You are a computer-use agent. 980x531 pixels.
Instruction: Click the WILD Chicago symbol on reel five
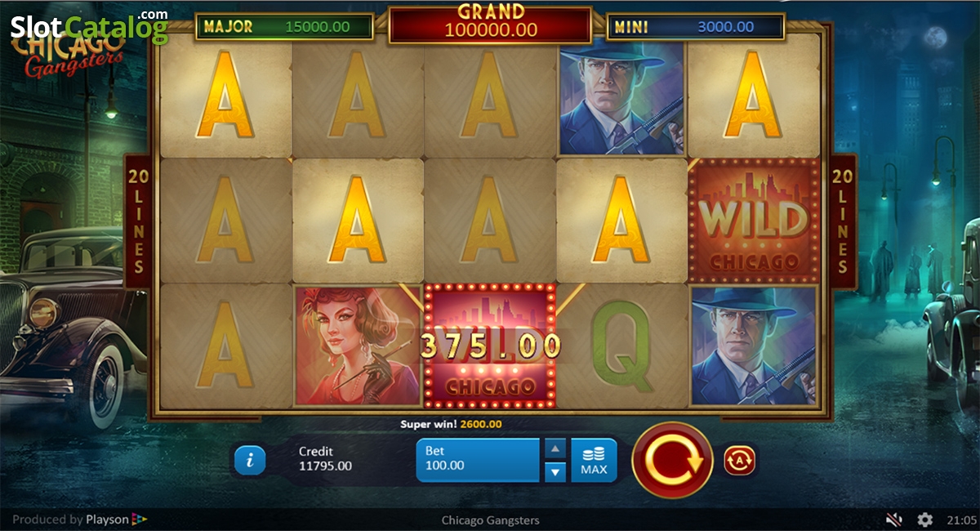click(753, 221)
